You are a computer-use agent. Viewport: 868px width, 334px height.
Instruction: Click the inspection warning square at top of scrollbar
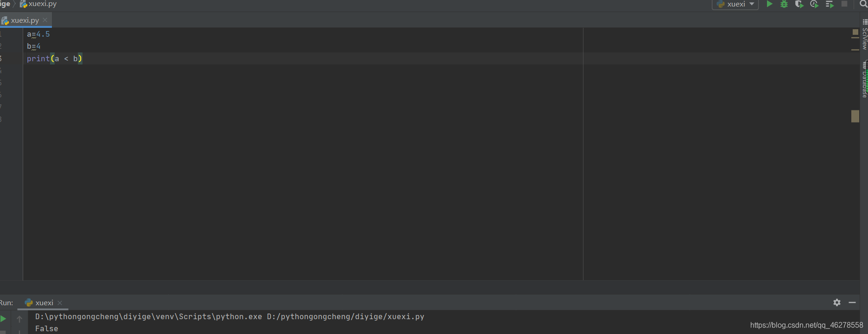pyautogui.click(x=855, y=32)
